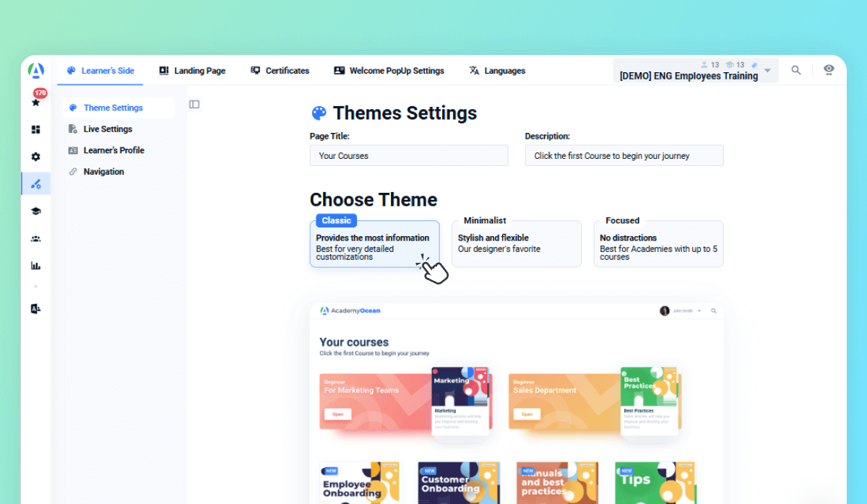Switch to the Landing Page tab
This screenshot has height=504, width=867.
point(192,71)
